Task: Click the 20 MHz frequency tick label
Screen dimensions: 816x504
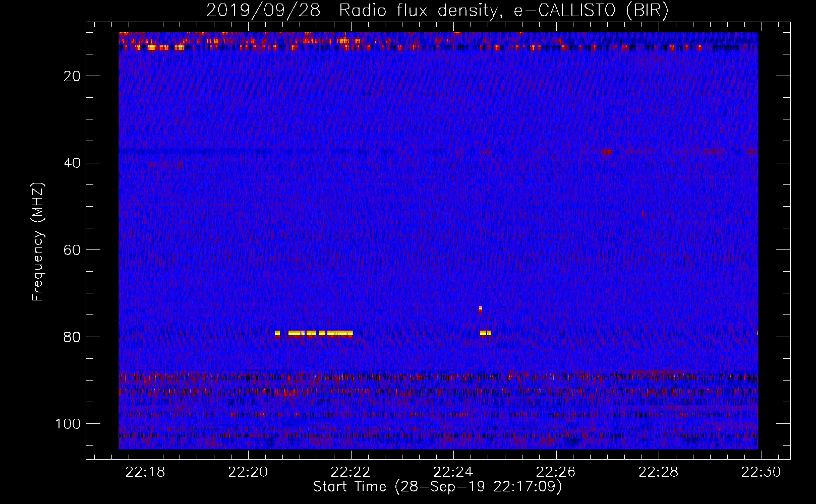Action: [x=73, y=76]
